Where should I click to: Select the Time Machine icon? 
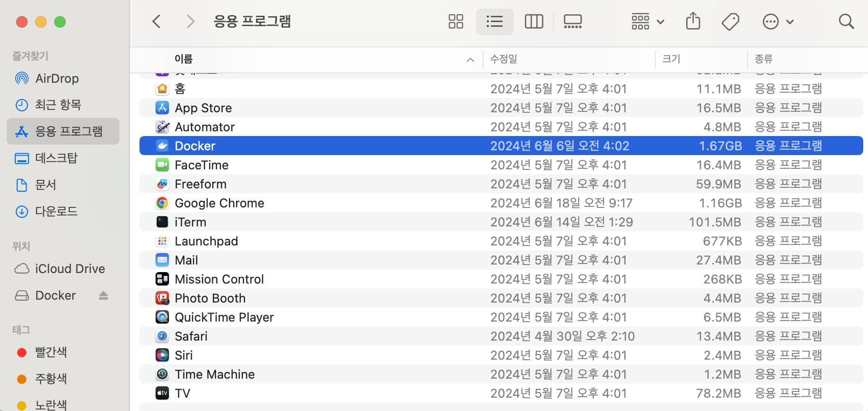pos(162,374)
